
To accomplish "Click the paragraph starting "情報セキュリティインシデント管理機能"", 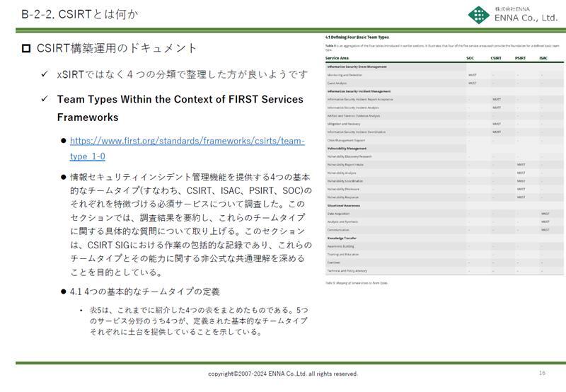I will pyautogui.click(x=191, y=224).
